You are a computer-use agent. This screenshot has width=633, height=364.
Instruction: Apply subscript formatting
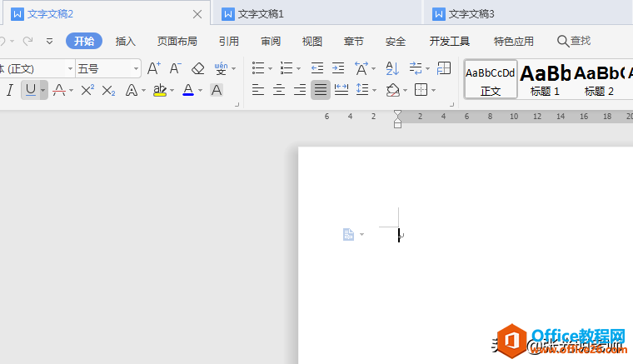coord(108,90)
